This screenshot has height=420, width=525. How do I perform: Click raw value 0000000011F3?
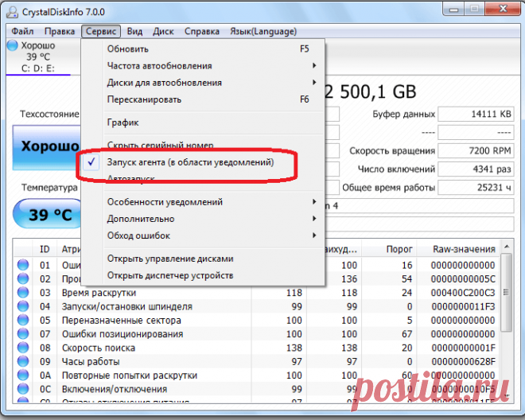pyautogui.click(x=463, y=306)
